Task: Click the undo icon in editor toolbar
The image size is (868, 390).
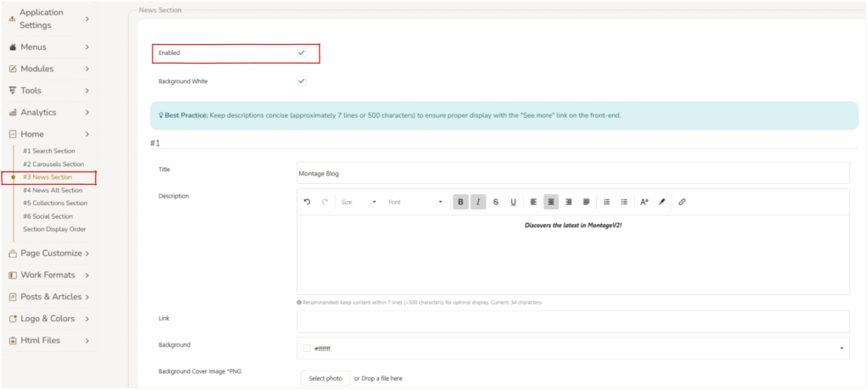Action: (x=307, y=202)
